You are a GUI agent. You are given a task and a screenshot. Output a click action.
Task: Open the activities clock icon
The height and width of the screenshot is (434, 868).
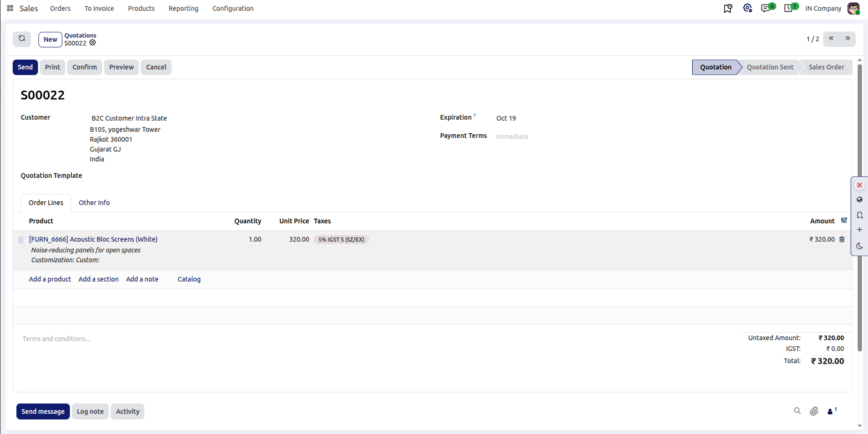point(788,8)
